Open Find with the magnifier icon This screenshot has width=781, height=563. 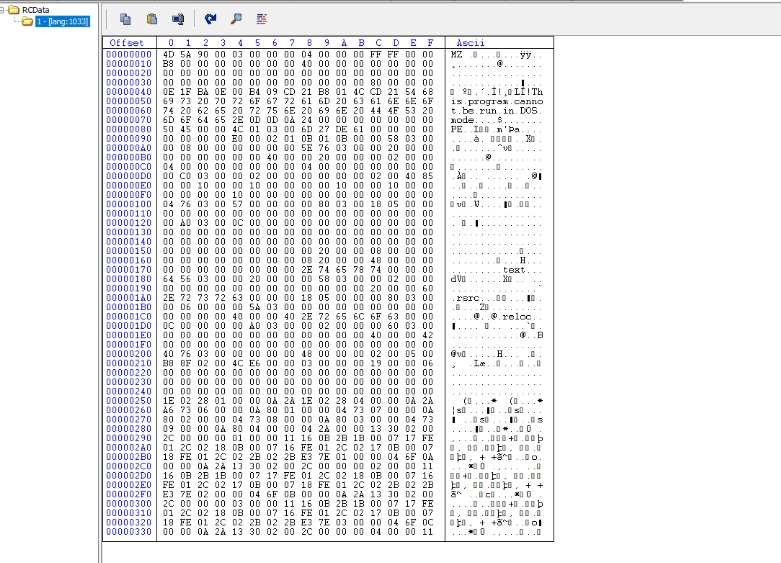[236, 18]
